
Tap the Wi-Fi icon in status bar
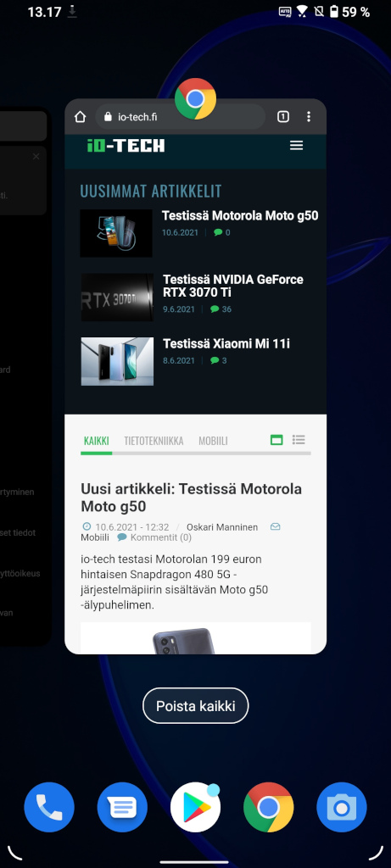302,11
